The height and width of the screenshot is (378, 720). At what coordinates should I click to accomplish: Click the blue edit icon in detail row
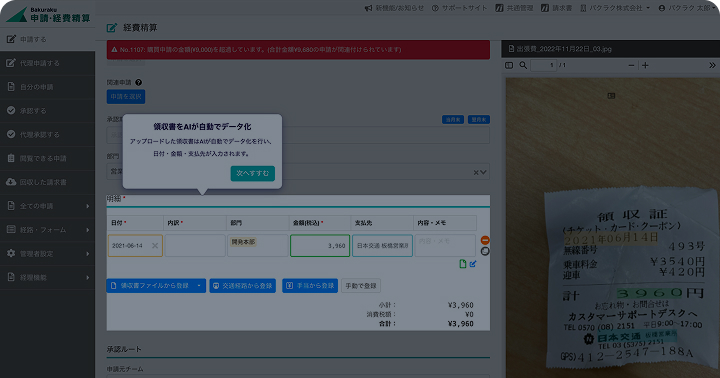pos(473,264)
